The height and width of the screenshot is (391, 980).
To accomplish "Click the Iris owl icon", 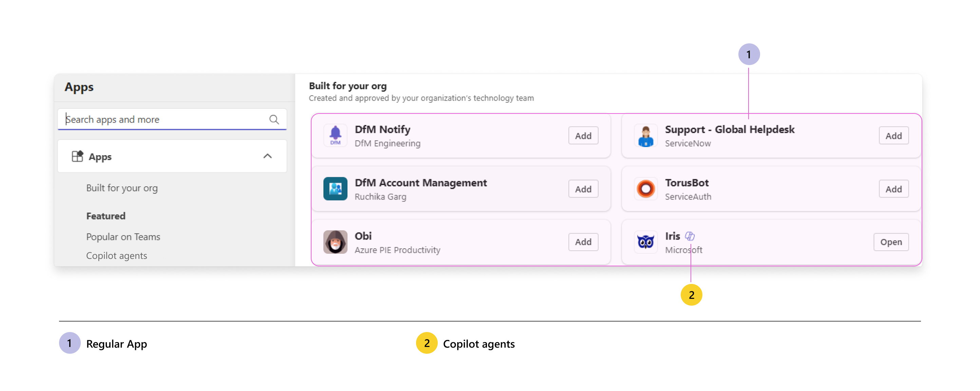I will tap(646, 242).
